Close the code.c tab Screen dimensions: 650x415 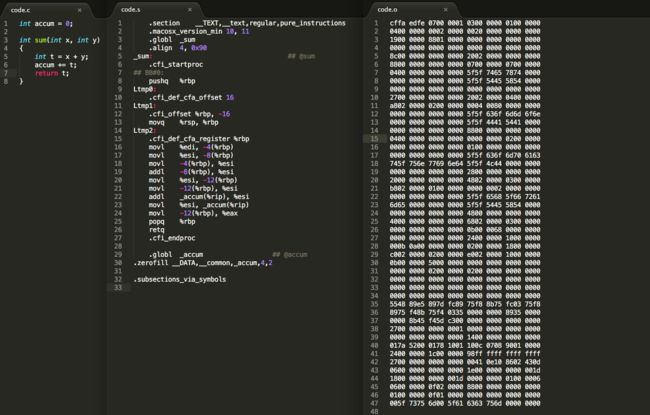coord(80,10)
